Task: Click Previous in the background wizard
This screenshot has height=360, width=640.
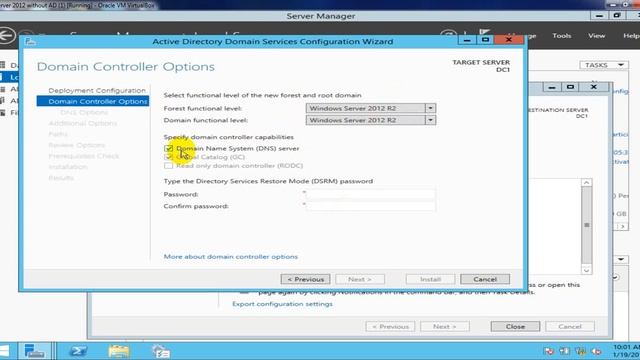Action: (390, 327)
